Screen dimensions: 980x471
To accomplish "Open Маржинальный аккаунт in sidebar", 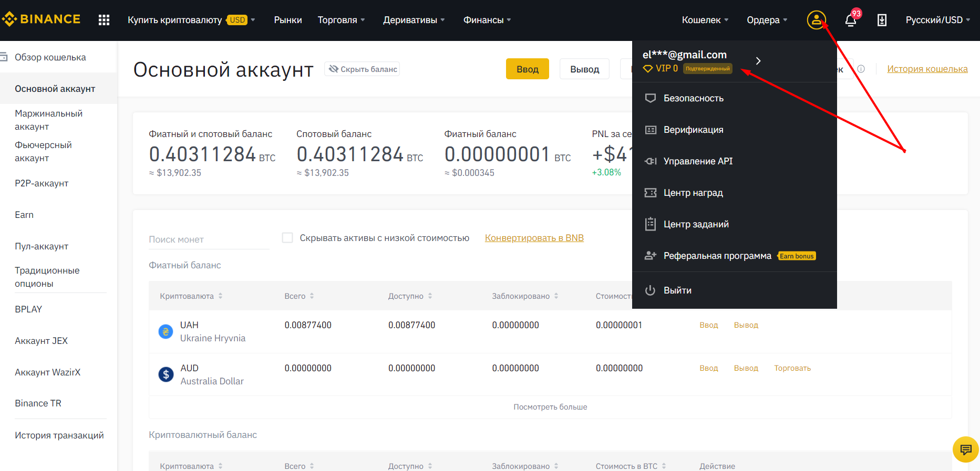I will 49,120.
